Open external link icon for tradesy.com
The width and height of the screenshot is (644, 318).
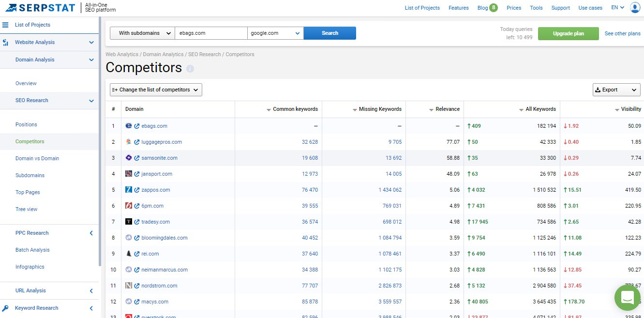tap(137, 222)
